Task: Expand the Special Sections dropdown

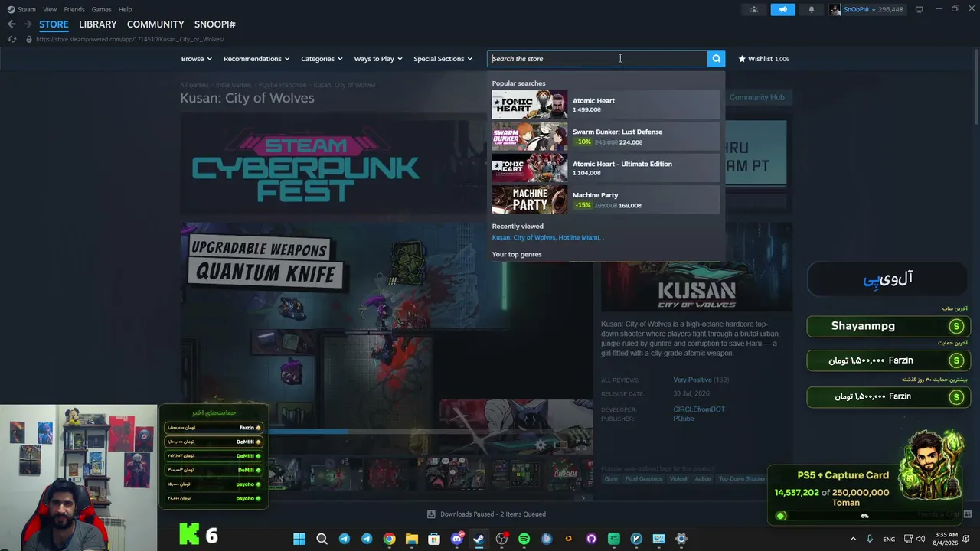Action: (443, 59)
